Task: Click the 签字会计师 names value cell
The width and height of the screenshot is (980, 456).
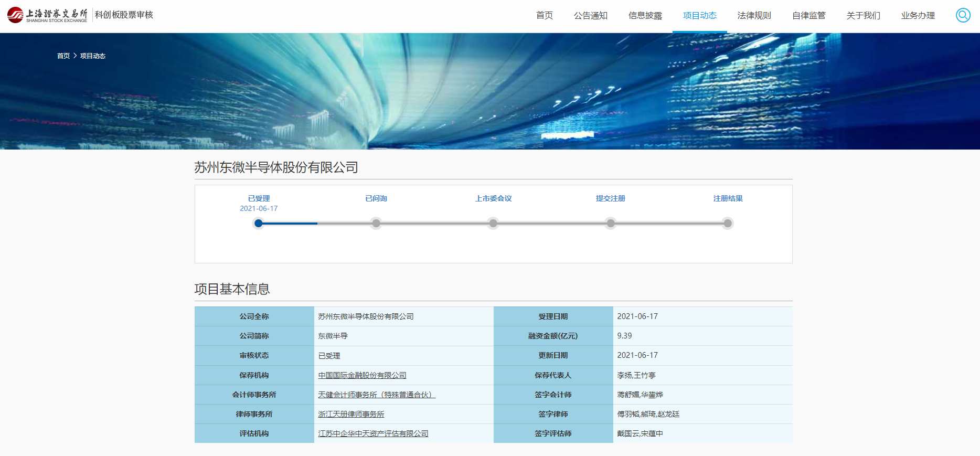Action: click(x=702, y=395)
